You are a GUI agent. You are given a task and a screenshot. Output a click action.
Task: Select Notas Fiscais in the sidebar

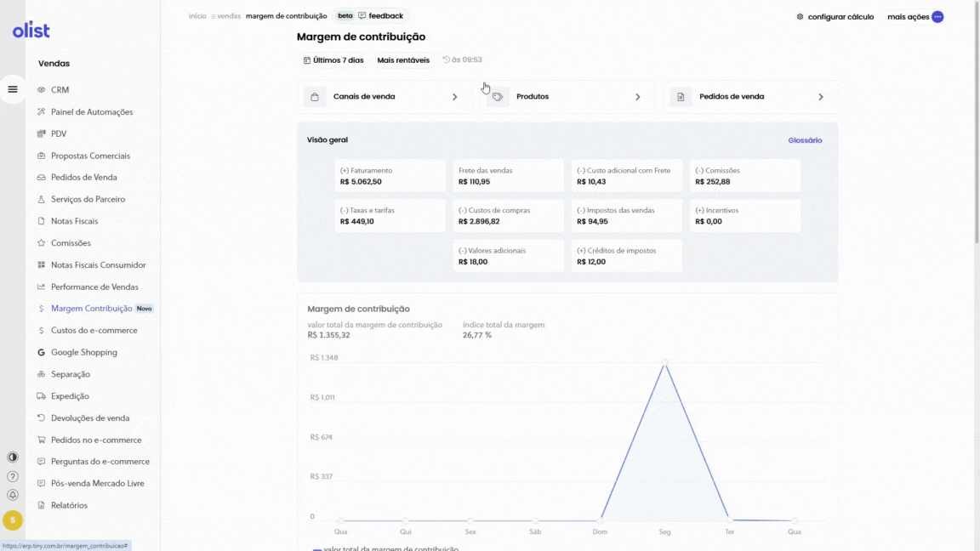click(74, 221)
